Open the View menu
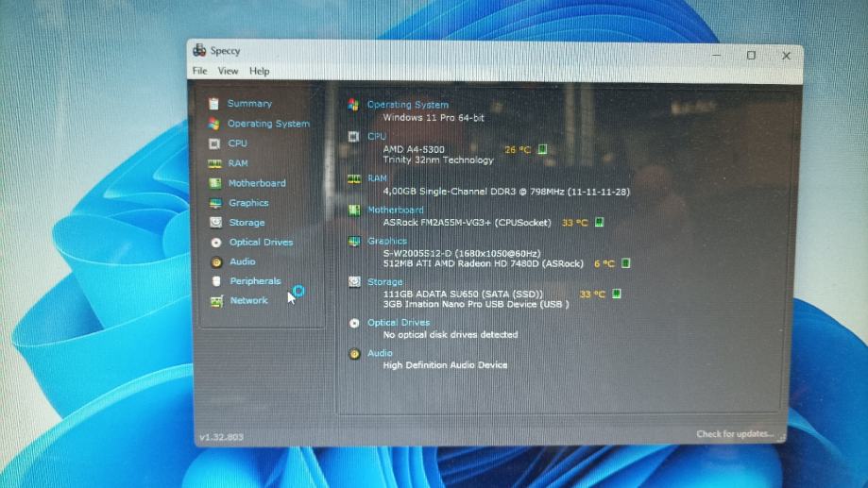Viewport: 868px width, 488px height. [228, 71]
